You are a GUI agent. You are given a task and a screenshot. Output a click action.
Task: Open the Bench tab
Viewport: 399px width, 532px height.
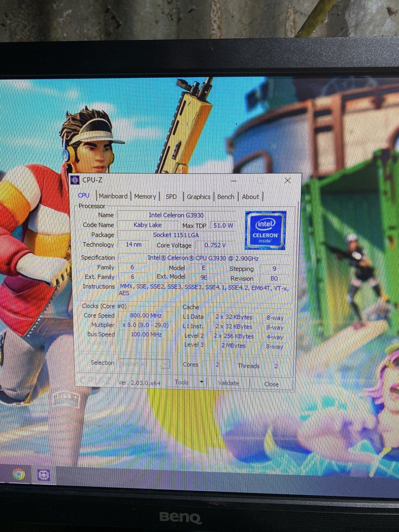click(x=226, y=196)
